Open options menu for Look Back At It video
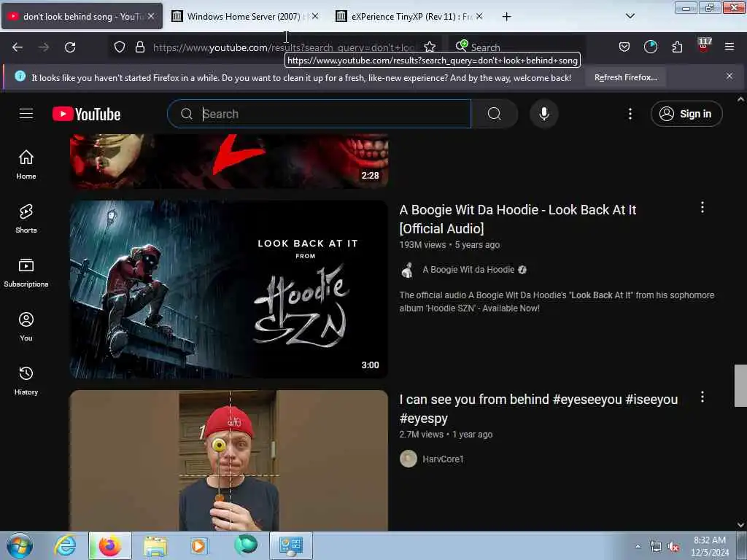Screen dimensions: 747x560 pyautogui.click(x=703, y=207)
